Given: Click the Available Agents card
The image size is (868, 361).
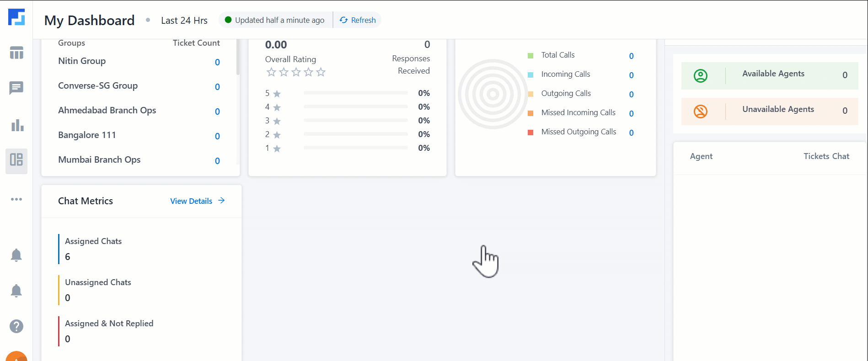Looking at the screenshot, I should coord(770,75).
